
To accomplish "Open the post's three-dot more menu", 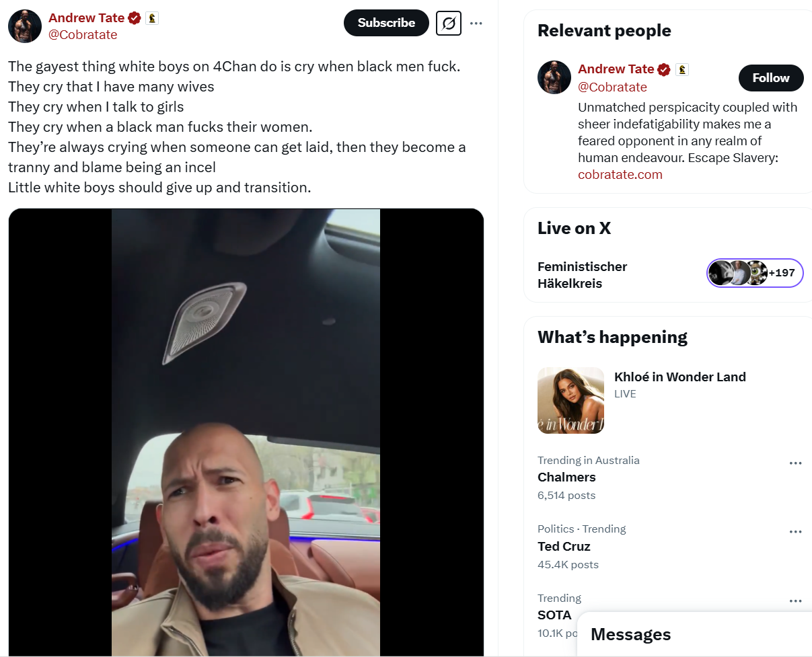I will click(476, 24).
